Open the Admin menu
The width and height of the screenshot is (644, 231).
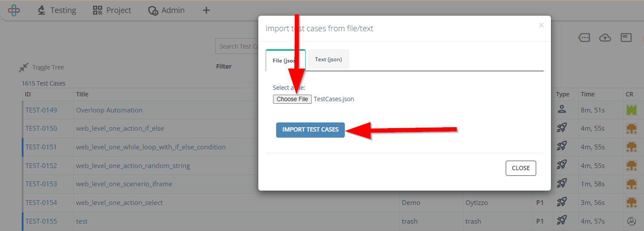pyautogui.click(x=166, y=10)
